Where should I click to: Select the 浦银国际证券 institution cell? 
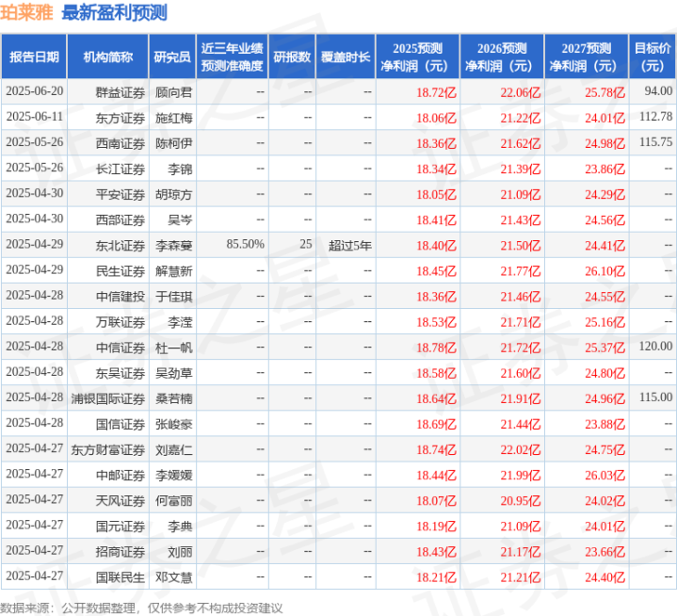pos(108,398)
